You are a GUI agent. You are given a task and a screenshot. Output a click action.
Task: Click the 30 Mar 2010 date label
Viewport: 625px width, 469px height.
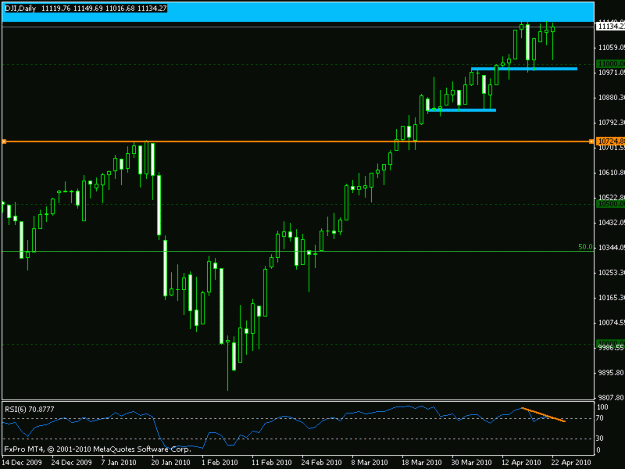tap(471, 462)
